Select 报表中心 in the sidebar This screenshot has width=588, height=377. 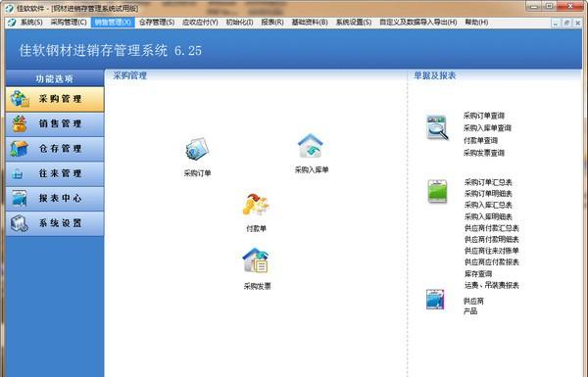55,198
